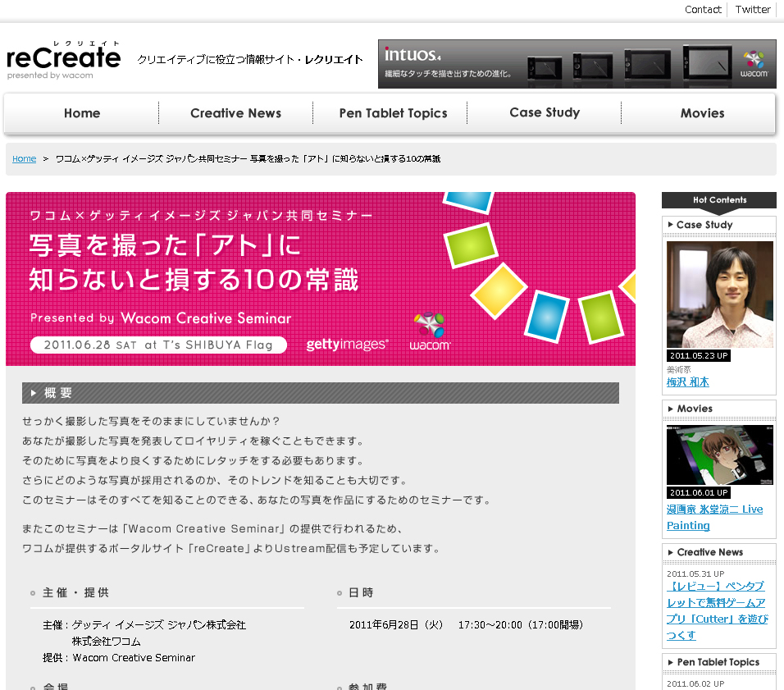Click the 概要 section header arrow

[x=34, y=393]
